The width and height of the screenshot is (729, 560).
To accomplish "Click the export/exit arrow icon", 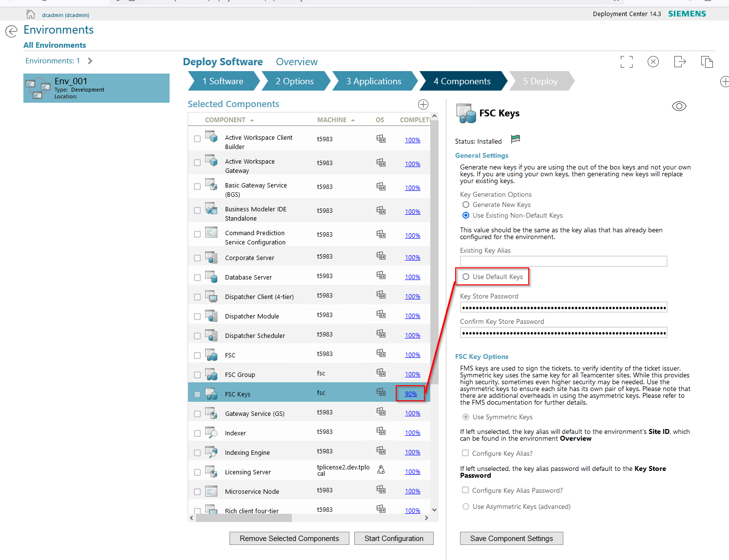I will [680, 62].
